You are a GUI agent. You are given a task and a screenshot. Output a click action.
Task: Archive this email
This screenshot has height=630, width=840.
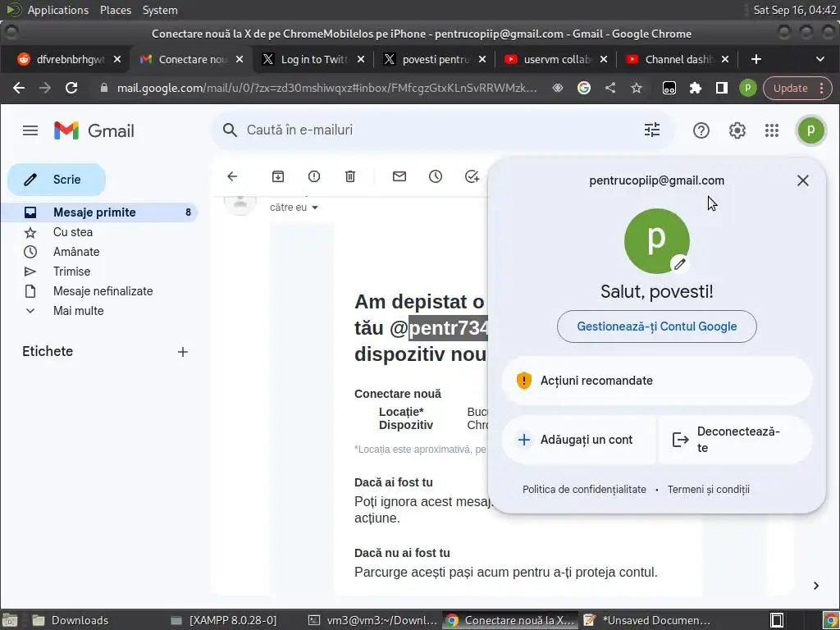point(277,176)
